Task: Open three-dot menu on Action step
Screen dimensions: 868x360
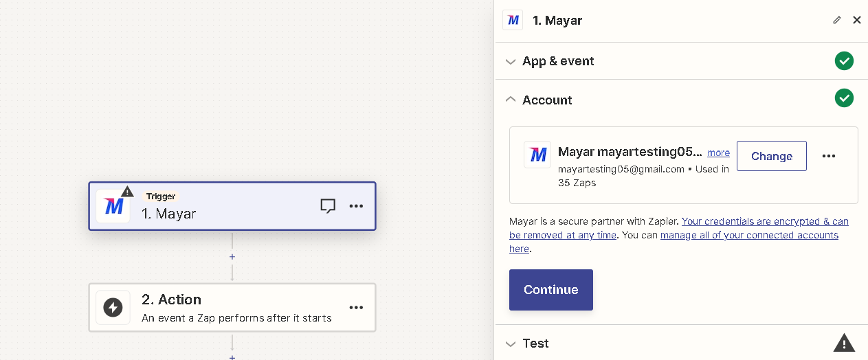Action: pos(356,307)
